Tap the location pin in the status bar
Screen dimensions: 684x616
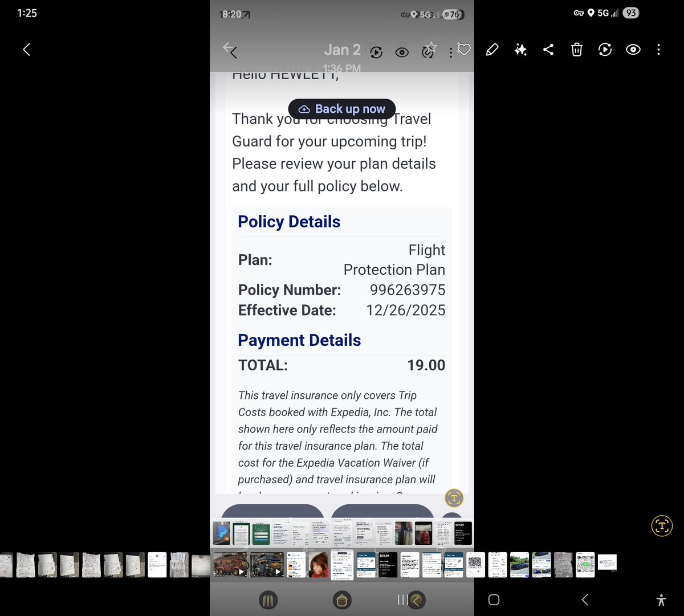pyautogui.click(x=591, y=13)
